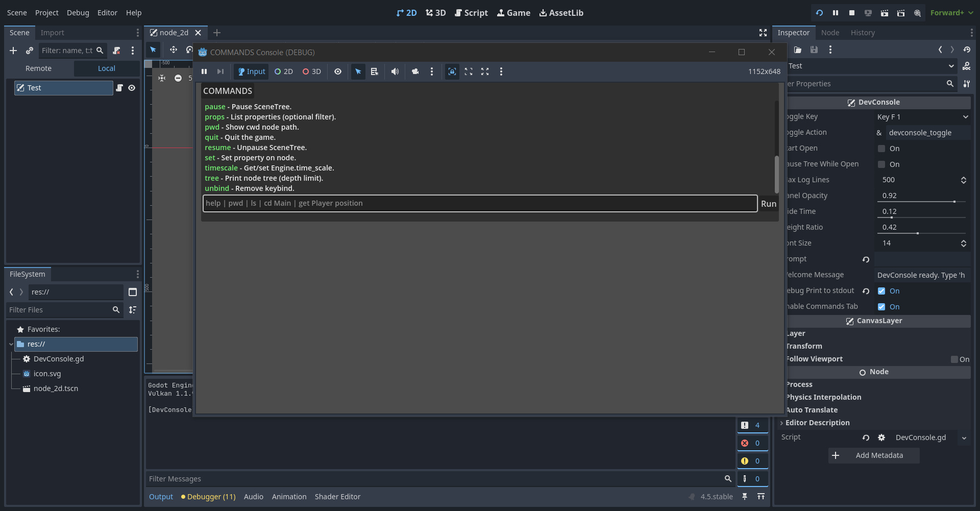Type a command in the console input field
This screenshot has width=980, height=511.
480,203
